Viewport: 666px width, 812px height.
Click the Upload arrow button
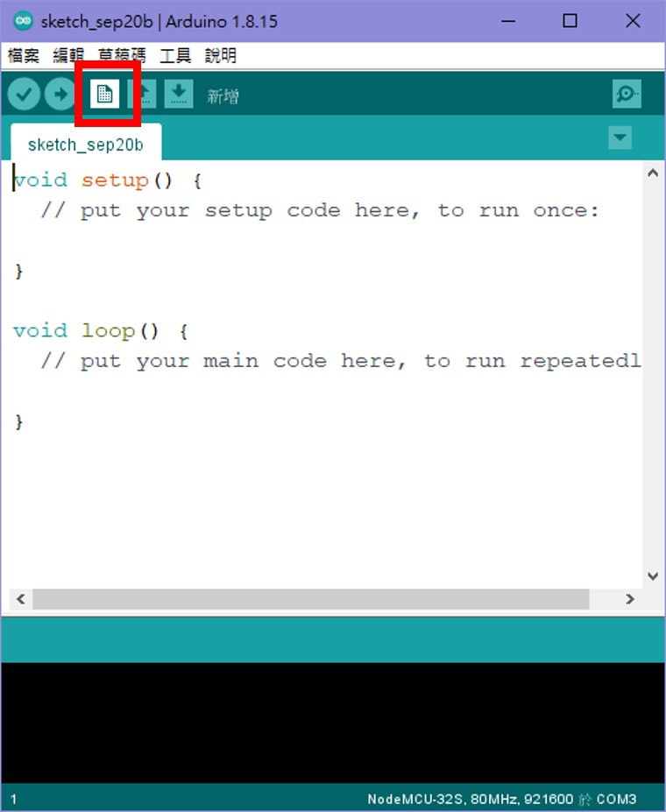(x=60, y=95)
